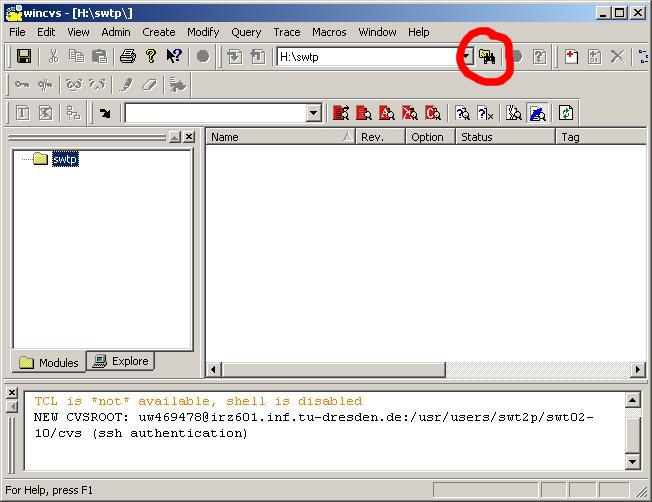Screen dimensions: 652x502
Task: Open the Admin menu
Action: (x=116, y=32)
